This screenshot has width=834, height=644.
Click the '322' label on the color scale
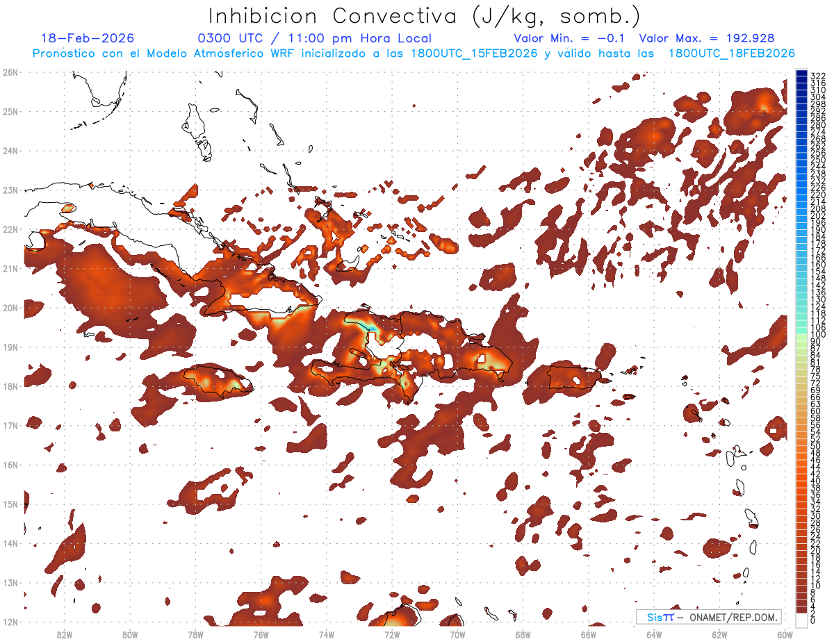coord(818,75)
